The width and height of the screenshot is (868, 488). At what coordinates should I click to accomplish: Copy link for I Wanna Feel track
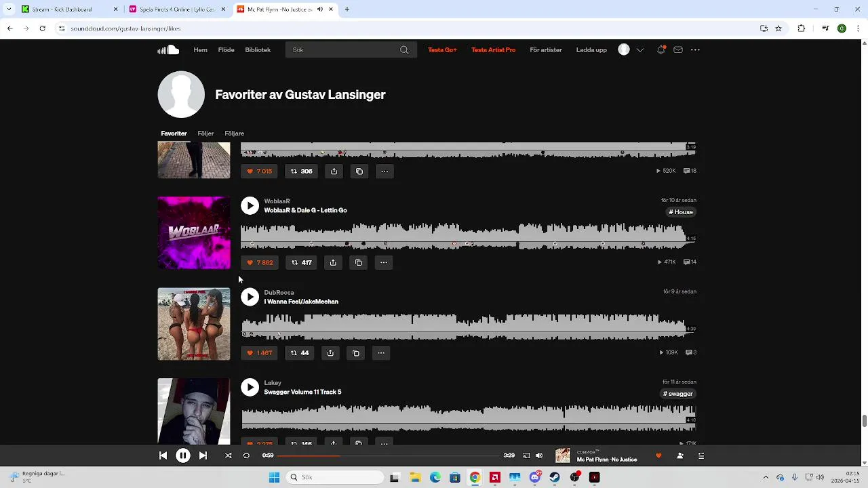[x=356, y=352]
